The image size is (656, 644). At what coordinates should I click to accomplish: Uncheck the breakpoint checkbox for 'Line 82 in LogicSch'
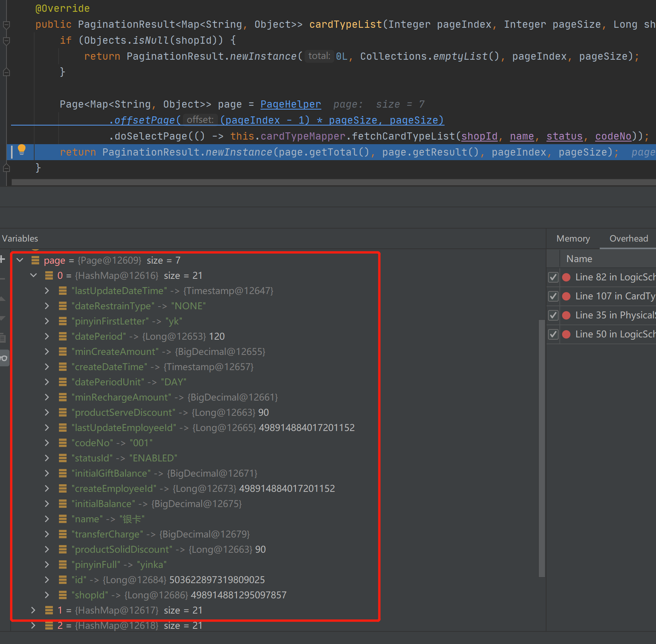(x=553, y=277)
